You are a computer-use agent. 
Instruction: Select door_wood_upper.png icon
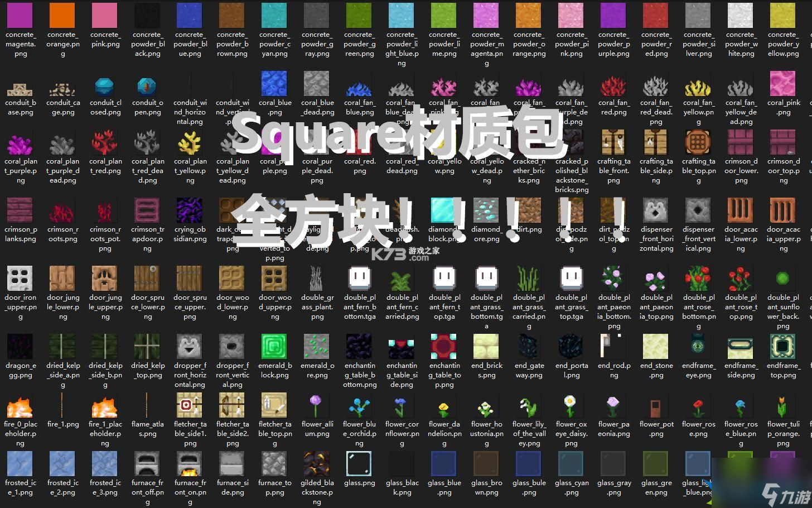click(274, 278)
